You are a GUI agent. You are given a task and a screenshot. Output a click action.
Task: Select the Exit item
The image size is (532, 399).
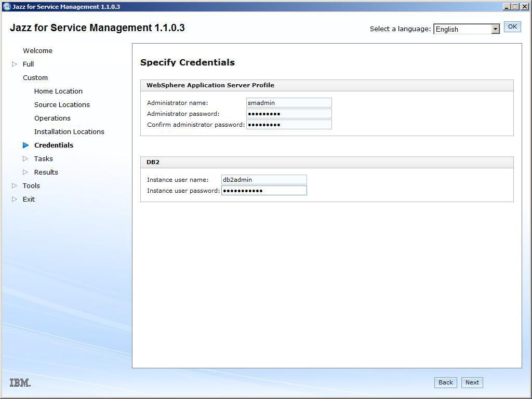29,199
